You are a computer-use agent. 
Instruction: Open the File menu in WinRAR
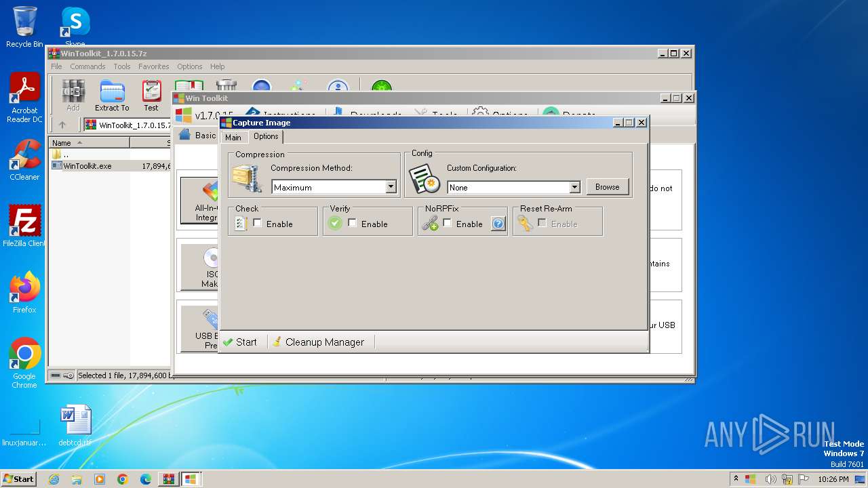click(56, 66)
